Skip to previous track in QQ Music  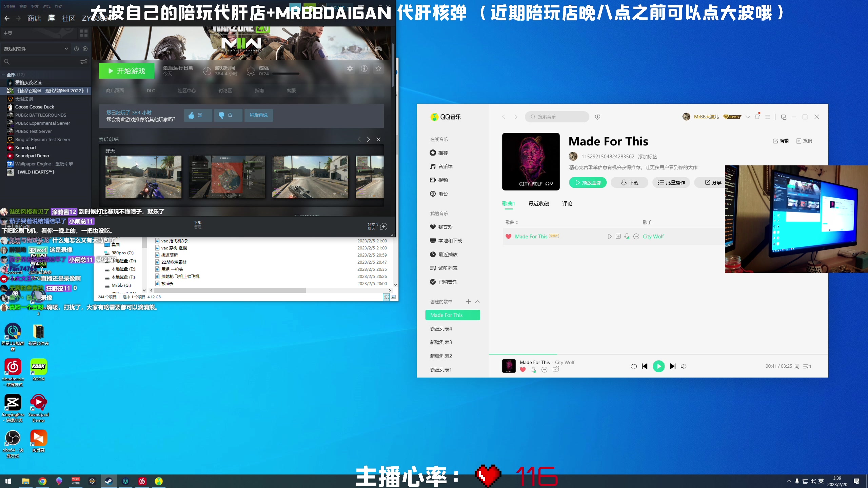(645, 366)
